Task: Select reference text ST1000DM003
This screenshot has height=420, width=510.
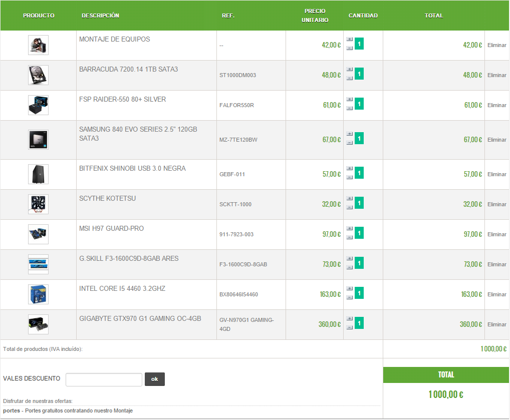Action: click(237, 75)
